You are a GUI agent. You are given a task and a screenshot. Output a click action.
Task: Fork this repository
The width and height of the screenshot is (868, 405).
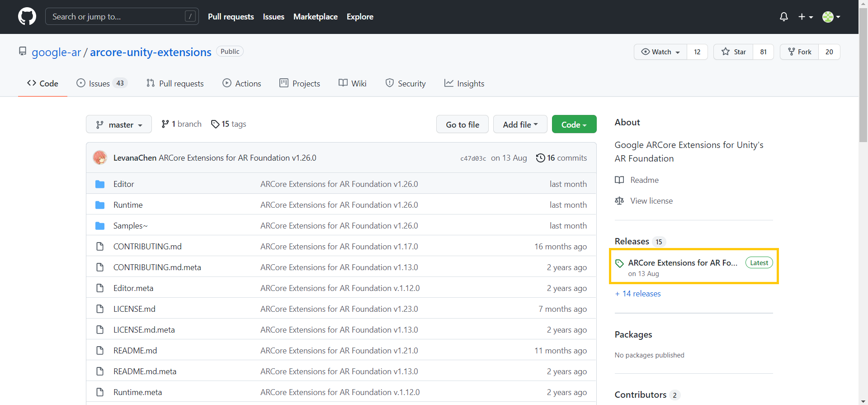pyautogui.click(x=799, y=52)
